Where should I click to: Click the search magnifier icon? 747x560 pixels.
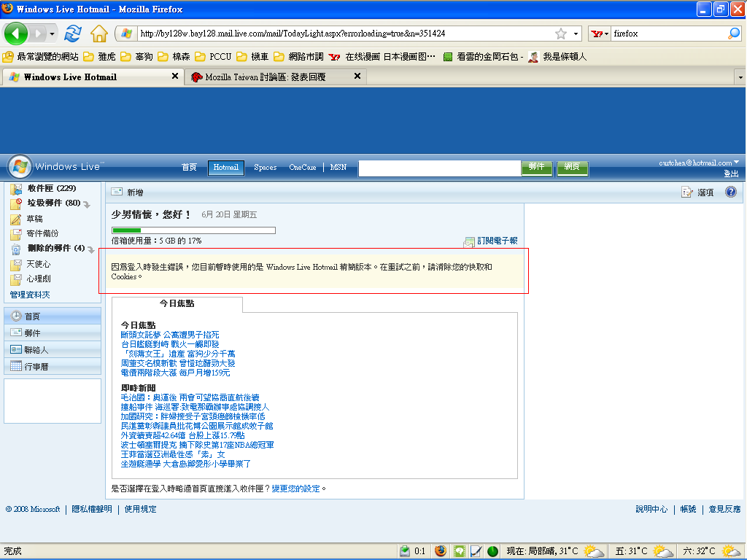point(734,34)
